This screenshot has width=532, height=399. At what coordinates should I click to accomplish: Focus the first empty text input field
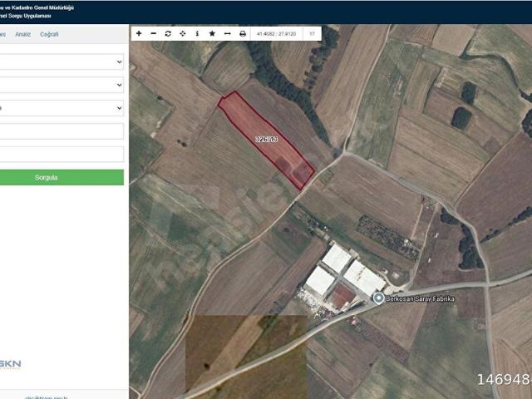pos(61,131)
